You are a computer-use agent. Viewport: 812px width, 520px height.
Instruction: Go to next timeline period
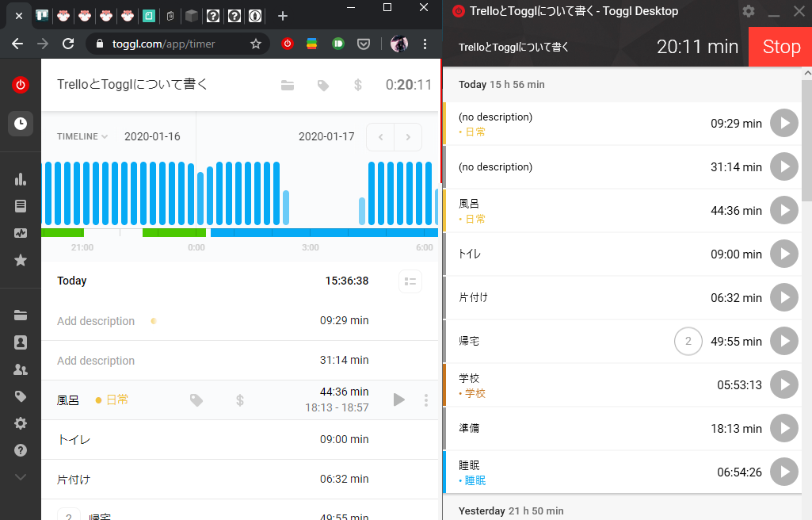click(x=408, y=137)
